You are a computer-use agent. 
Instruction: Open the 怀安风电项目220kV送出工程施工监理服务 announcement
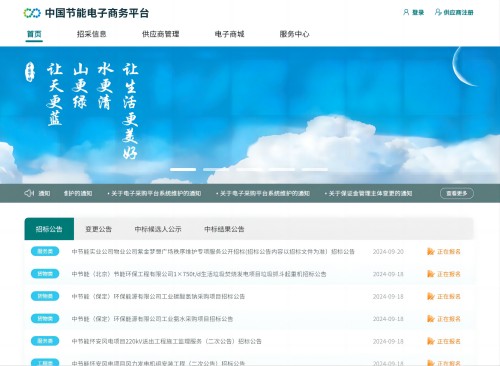pyautogui.click(x=166, y=341)
